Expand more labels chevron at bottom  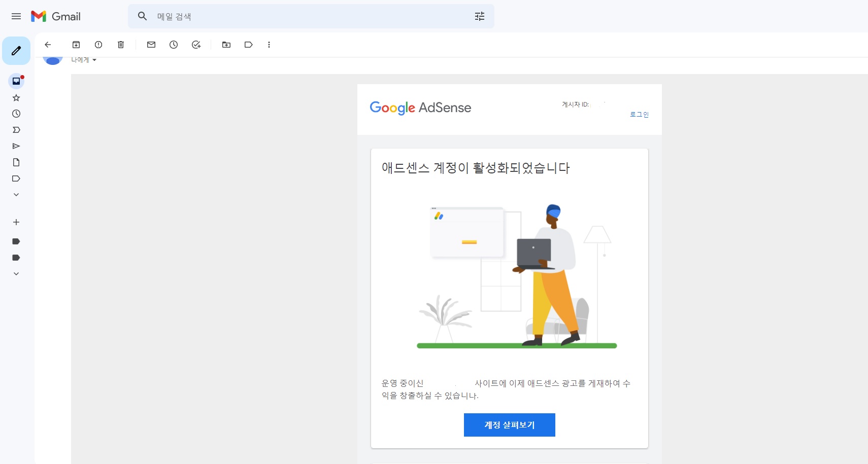tap(16, 274)
